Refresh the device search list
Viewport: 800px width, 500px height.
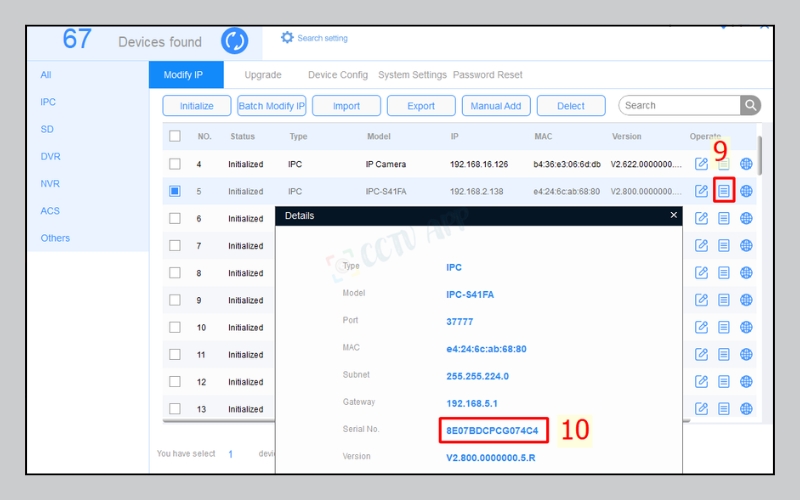[234, 41]
